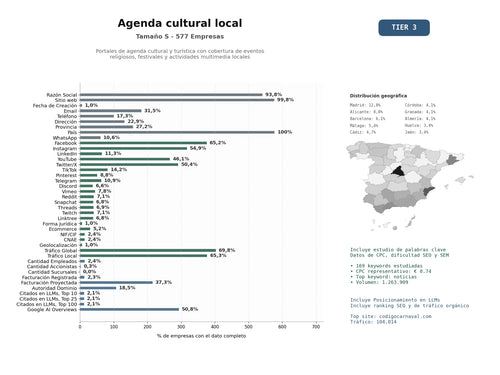Click the 'Cantidad Empleados' row label

click(52, 261)
